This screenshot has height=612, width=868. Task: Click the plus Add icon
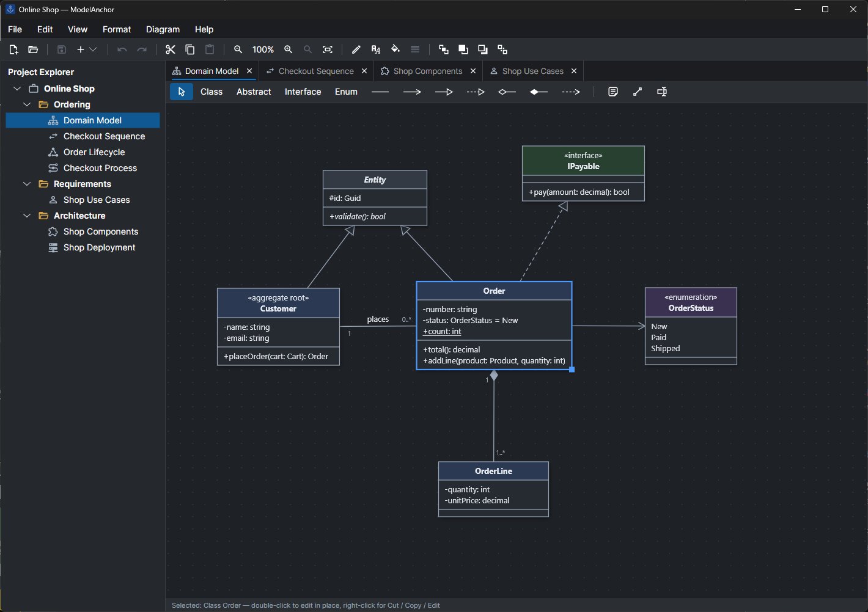click(x=80, y=49)
